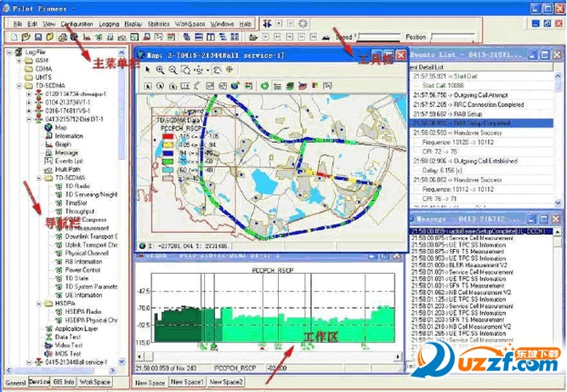Switch to the Device tab
567x392 pixels.
tap(39, 382)
